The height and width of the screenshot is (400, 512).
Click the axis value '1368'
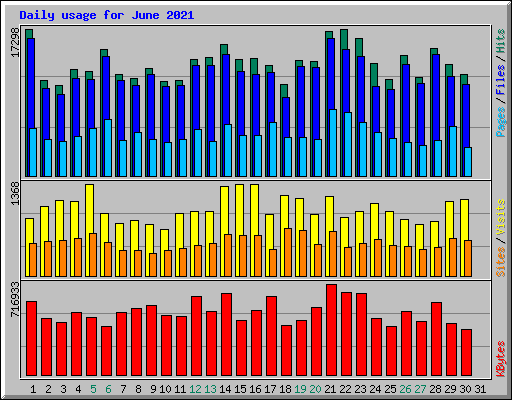coord(15,194)
